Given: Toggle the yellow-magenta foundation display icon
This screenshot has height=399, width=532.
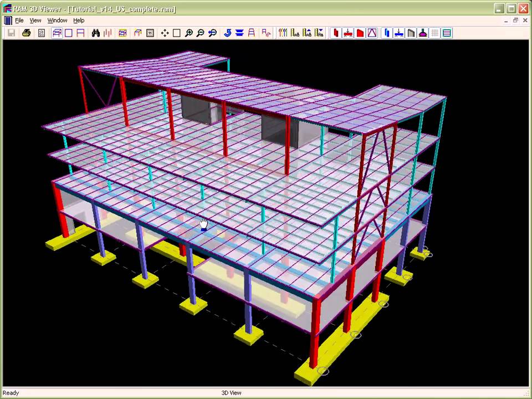Looking at the screenshot, I should click(x=423, y=33).
